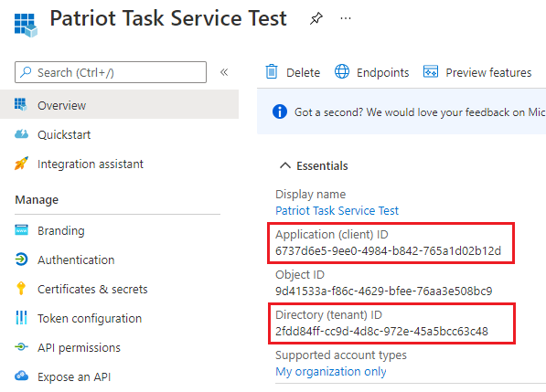
Task: Open the Quickstart page
Action: 64,134
